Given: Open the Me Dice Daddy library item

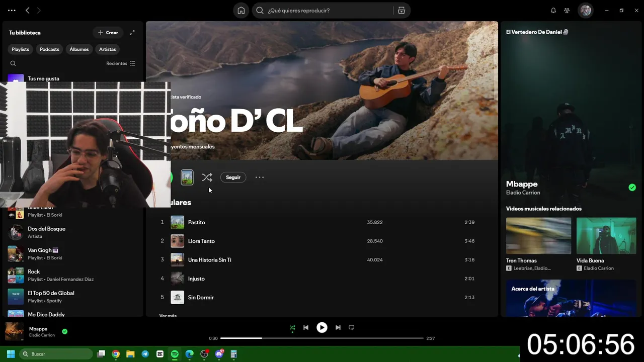Looking at the screenshot, I should point(73,314).
